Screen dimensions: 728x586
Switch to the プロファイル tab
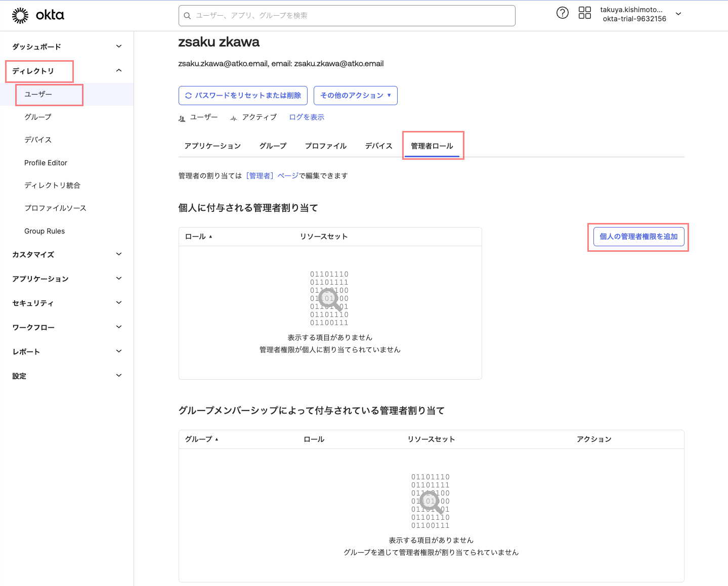point(325,146)
